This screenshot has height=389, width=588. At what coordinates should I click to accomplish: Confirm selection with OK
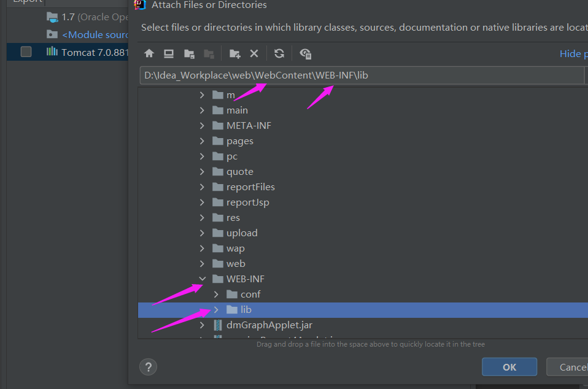509,368
